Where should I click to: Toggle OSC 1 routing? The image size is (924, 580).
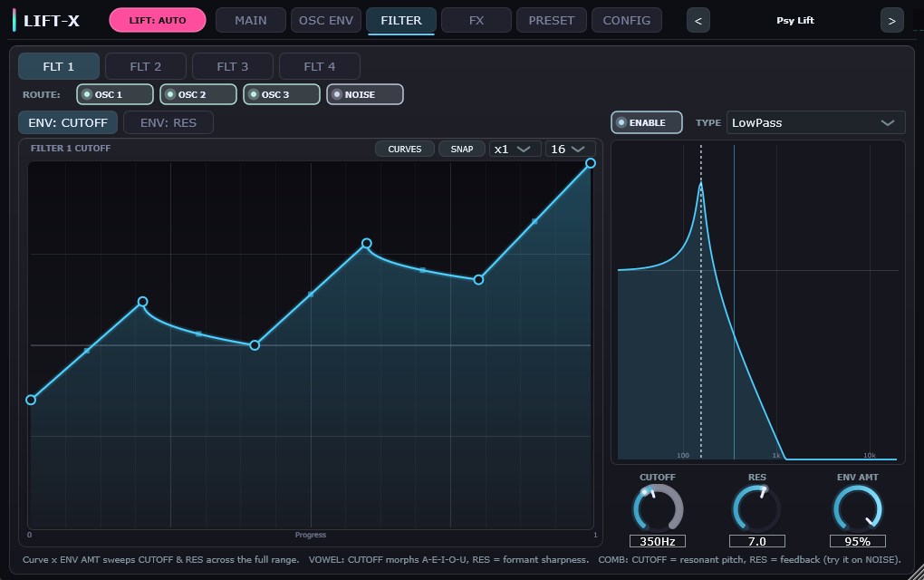coord(115,94)
